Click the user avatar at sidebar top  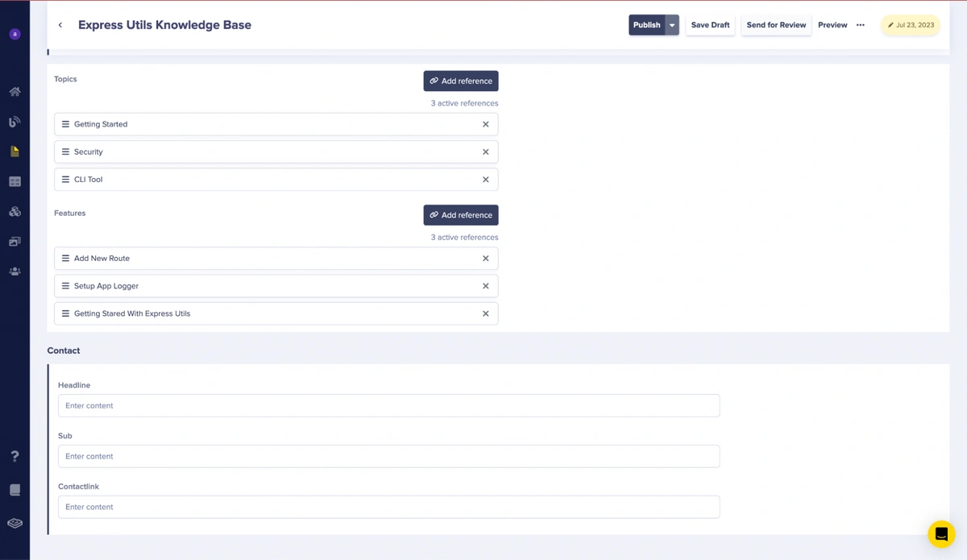[x=15, y=34]
